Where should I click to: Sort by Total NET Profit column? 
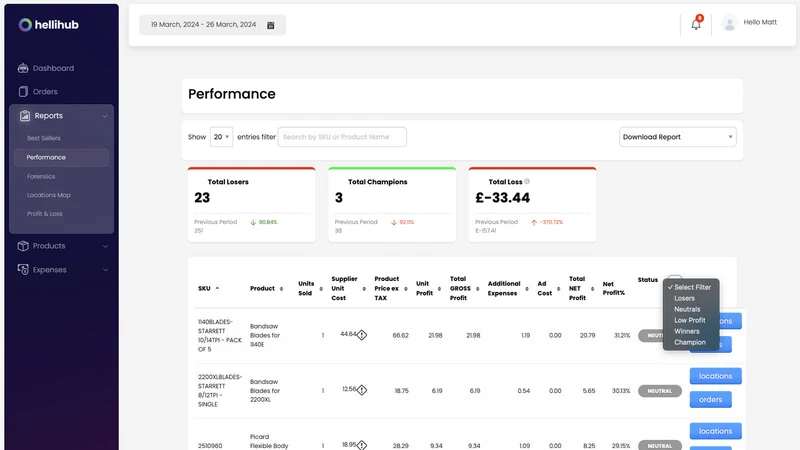pyautogui.click(x=592, y=289)
